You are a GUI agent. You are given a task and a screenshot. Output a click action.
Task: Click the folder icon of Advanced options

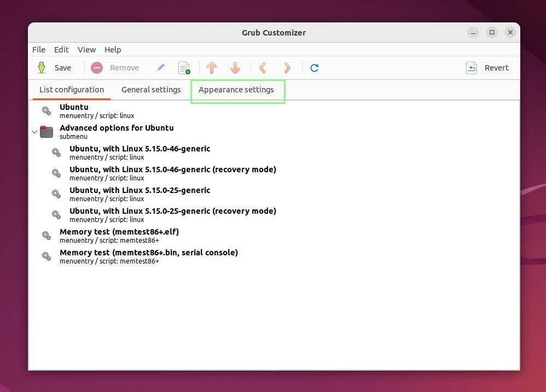(47, 132)
